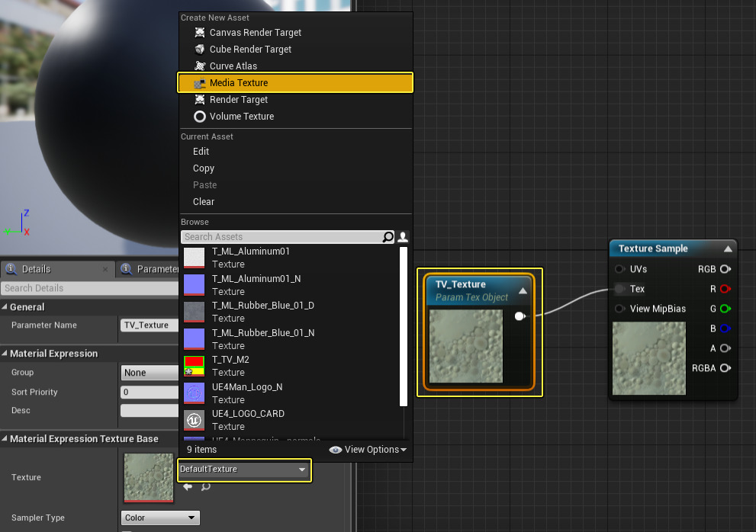Click the Volume Texture circle icon

200,117
